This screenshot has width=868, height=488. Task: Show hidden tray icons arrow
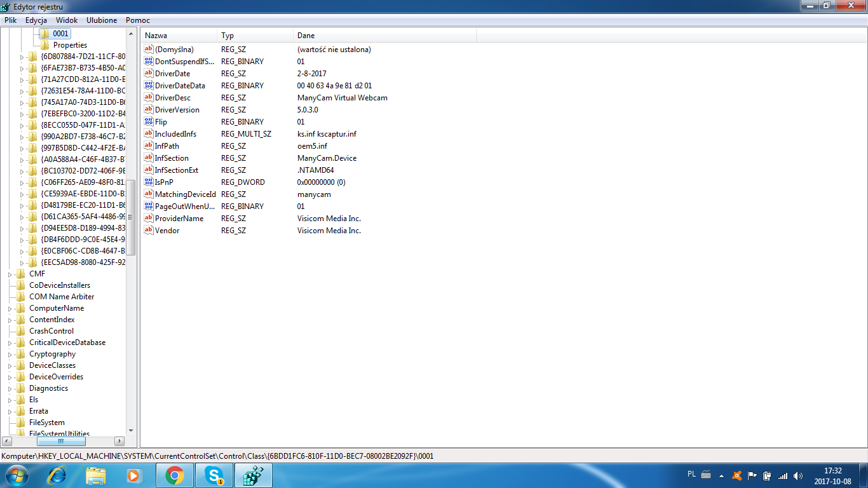point(721,475)
